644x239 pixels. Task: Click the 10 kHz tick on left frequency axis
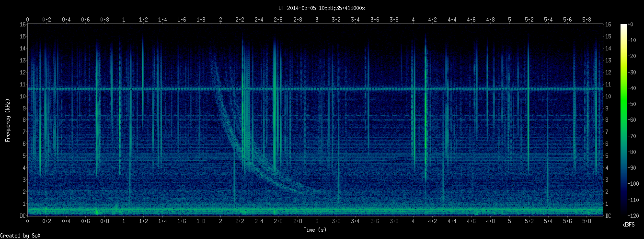point(22,96)
